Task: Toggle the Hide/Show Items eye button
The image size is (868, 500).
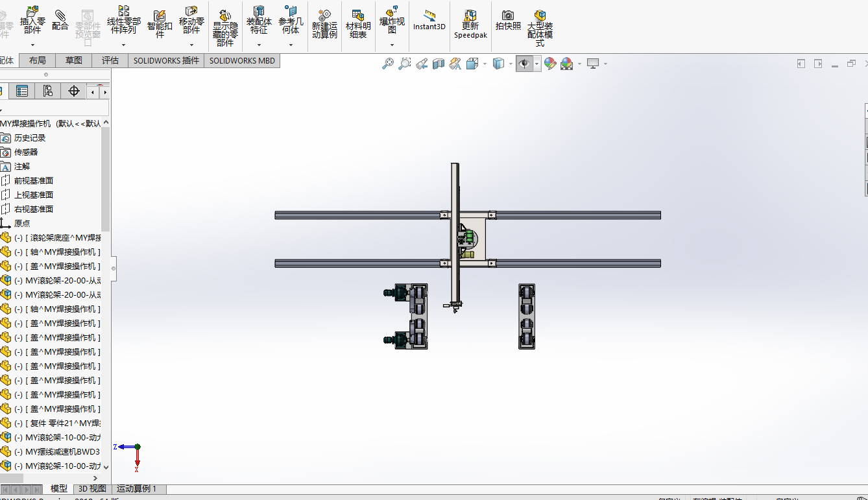Action: point(524,64)
